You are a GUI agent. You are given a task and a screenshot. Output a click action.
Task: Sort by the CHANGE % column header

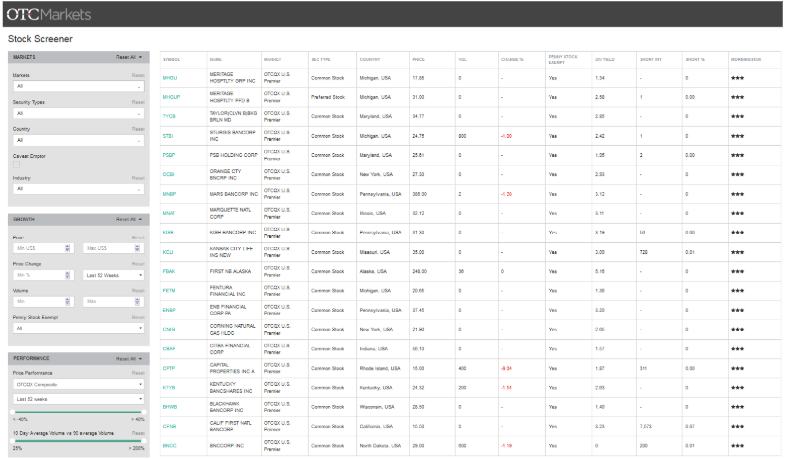[x=512, y=60]
